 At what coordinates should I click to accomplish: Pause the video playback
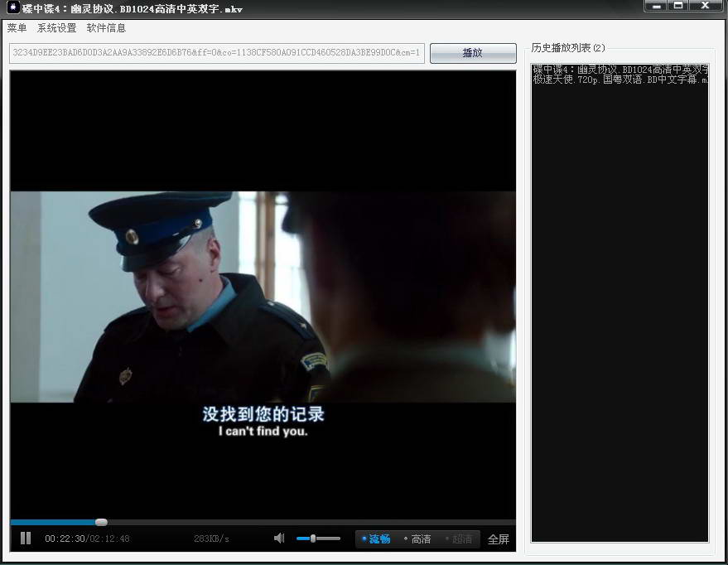coord(26,538)
